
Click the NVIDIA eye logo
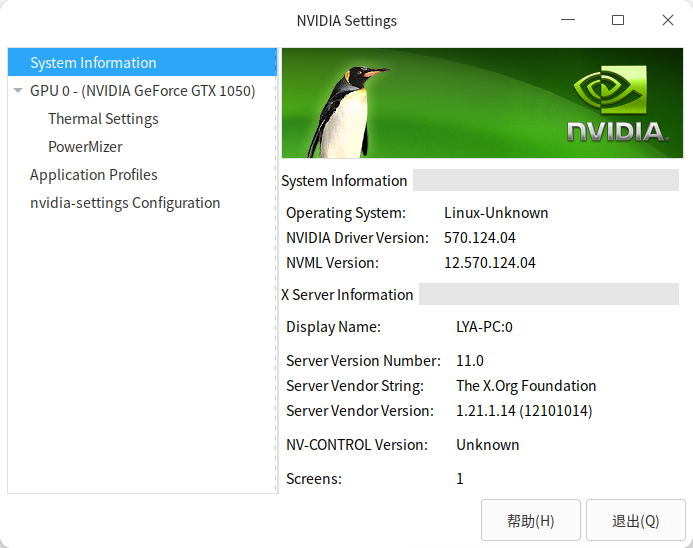[611, 90]
